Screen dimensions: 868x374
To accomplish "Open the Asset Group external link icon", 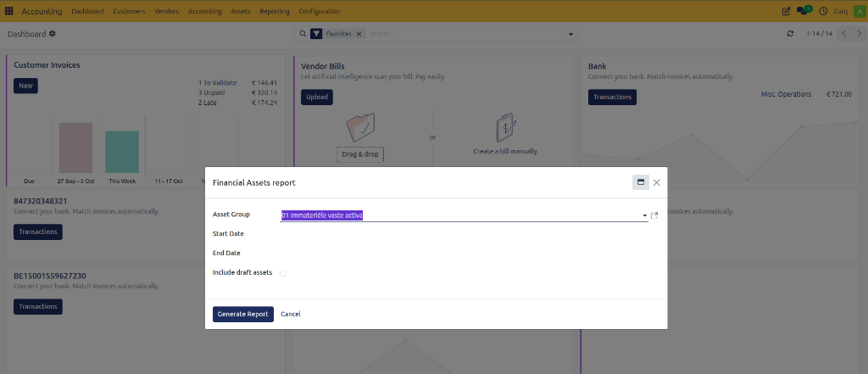I will click(654, 215).
